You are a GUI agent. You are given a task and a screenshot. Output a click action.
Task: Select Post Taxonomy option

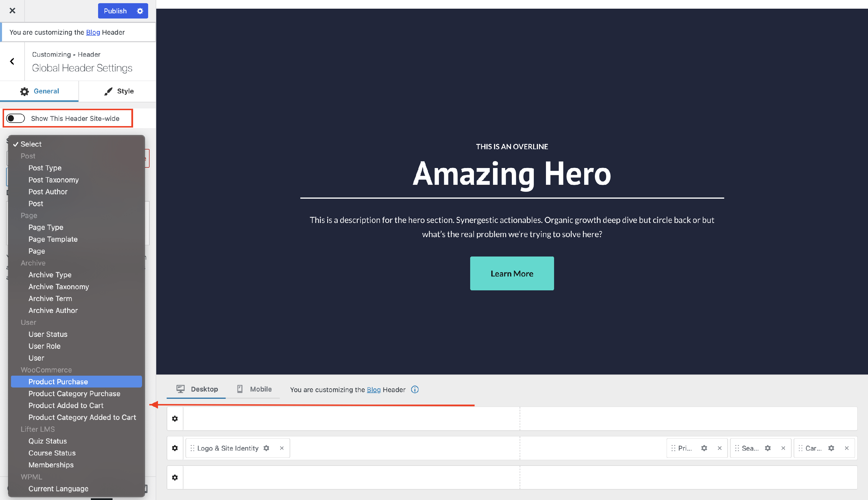(x=54, y=180)
